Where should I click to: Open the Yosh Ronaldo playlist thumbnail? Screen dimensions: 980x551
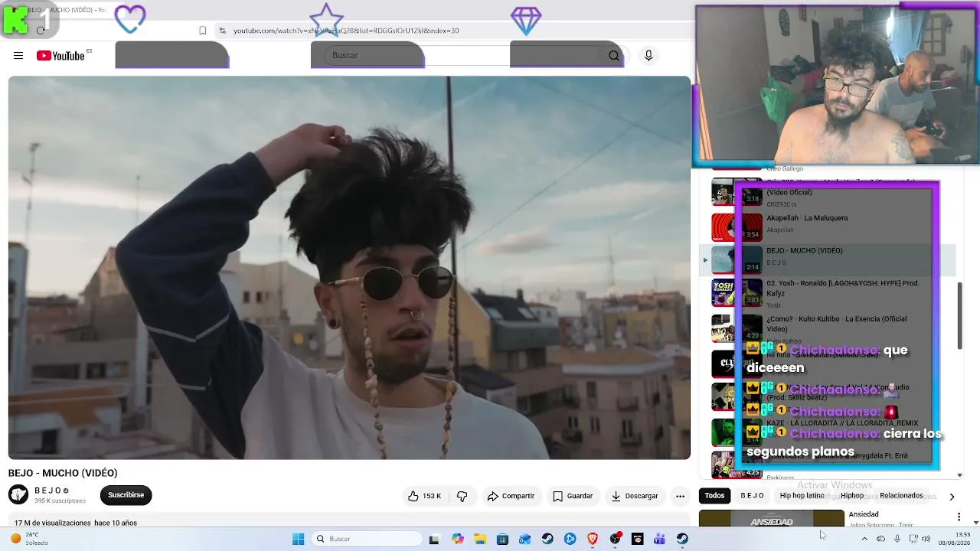(737, 293)
